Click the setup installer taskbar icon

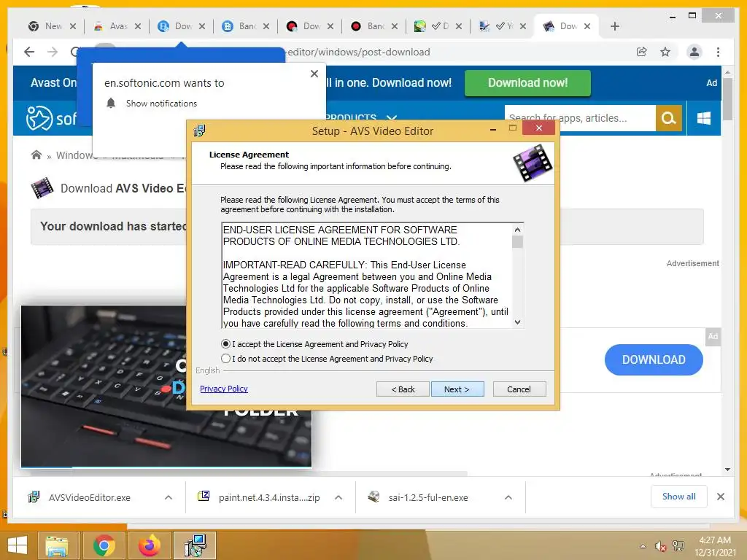195,545
